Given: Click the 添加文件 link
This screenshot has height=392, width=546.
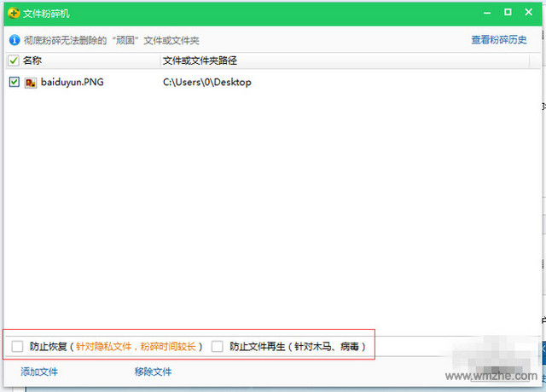Looking at the screenshot, I should pyautogui.click(x=39, y=372).
